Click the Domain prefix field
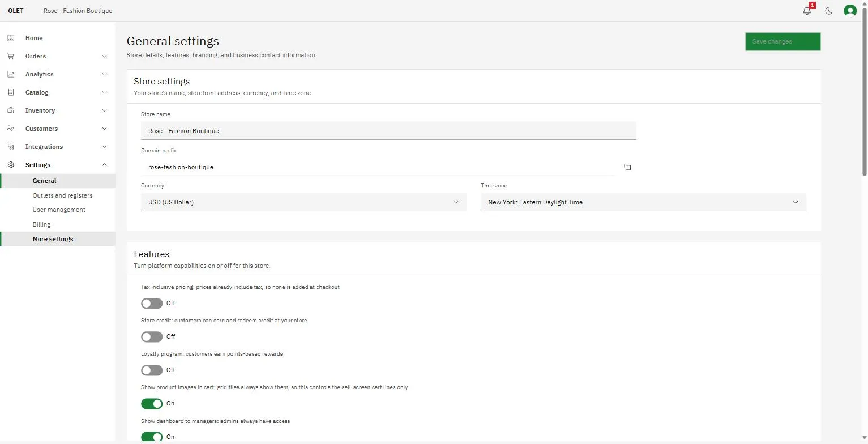 coord(378,167)
